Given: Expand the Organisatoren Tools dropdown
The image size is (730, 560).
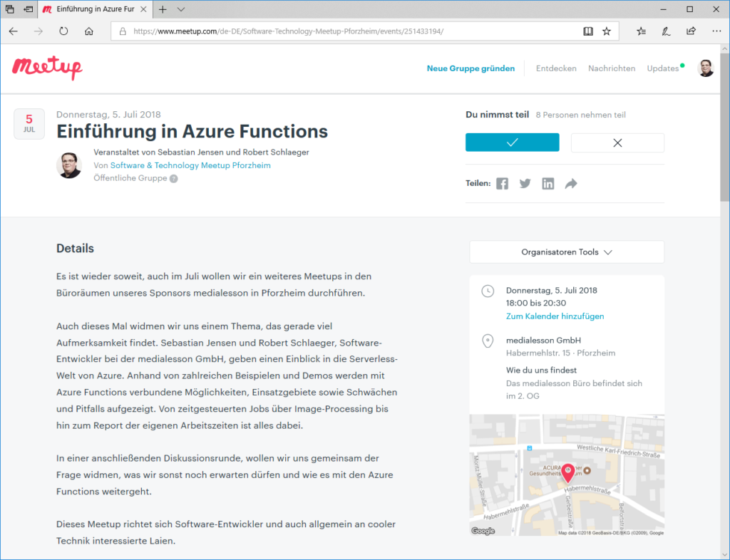Looking at the screenshot, I should pyautogui.click(x=567, y=252).
